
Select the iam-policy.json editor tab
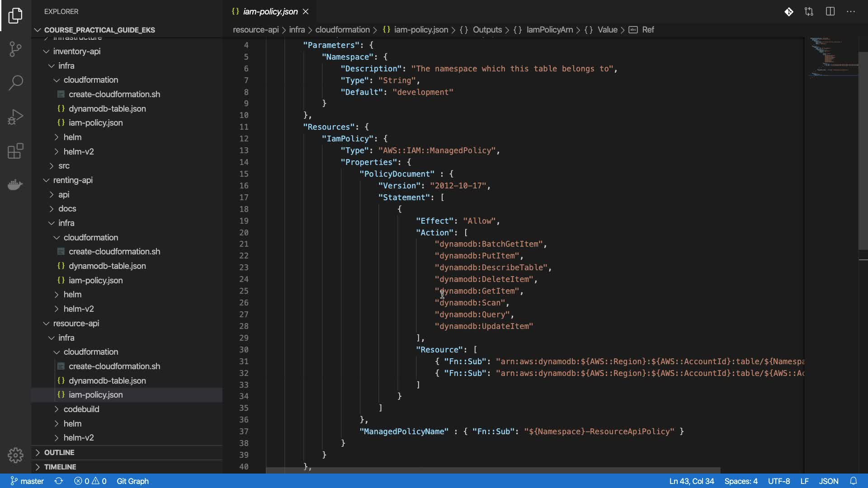pos(270,12)
